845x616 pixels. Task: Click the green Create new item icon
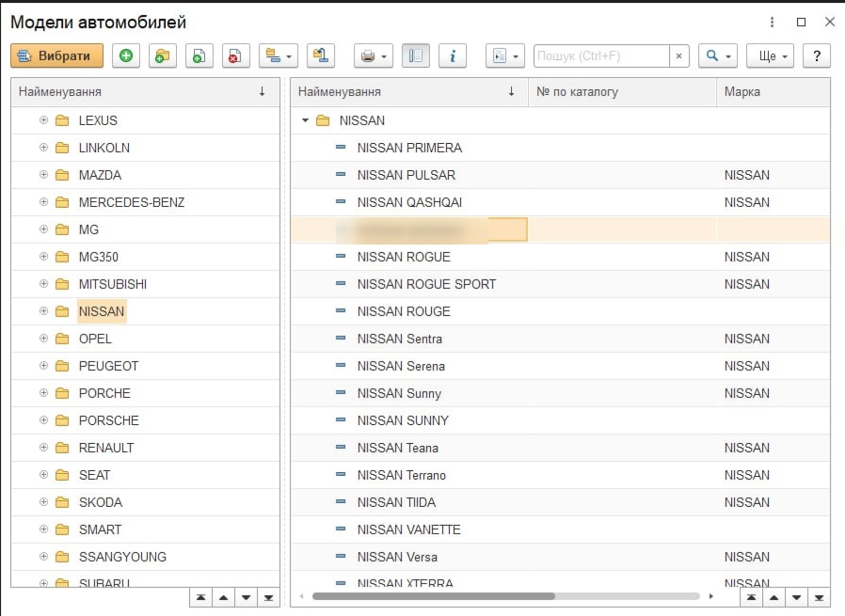coord(126,56)
